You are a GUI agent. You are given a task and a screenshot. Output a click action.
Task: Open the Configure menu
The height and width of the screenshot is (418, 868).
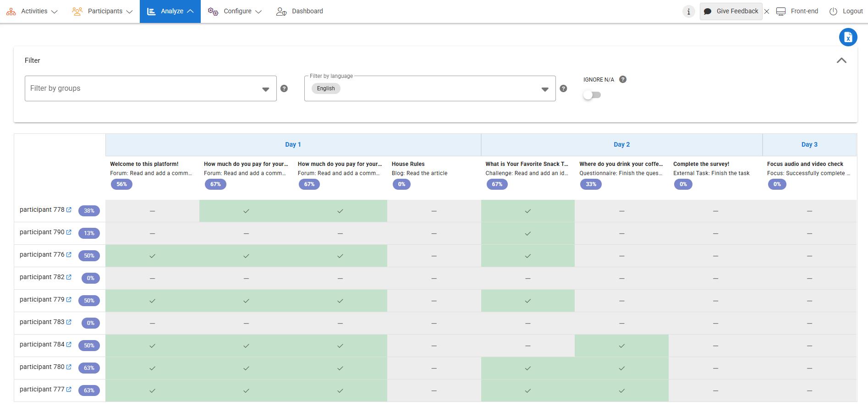click(235, 11)
